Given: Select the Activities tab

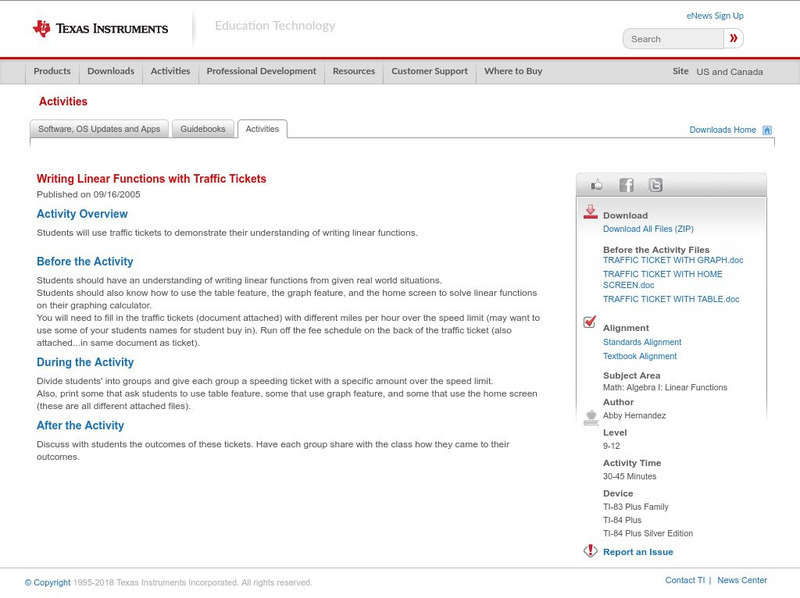Looking at the screenshot, I should (262, 129).
